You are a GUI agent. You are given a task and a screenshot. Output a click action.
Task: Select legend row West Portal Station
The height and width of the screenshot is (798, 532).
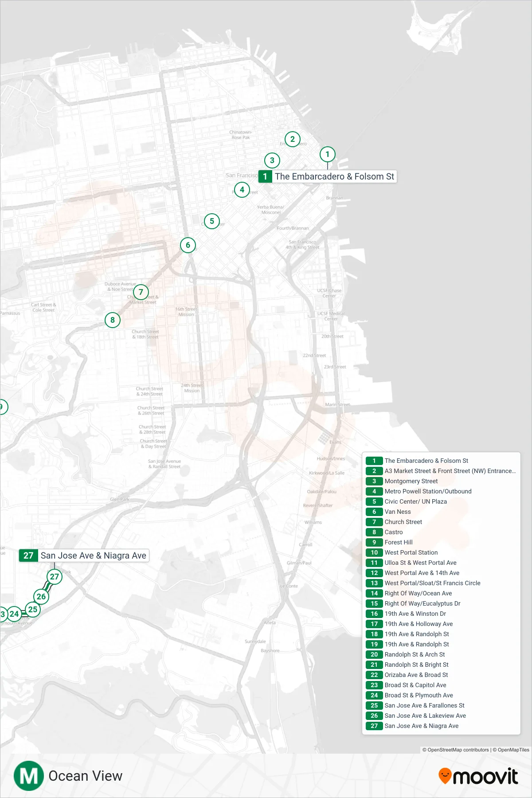coord(441,552)
